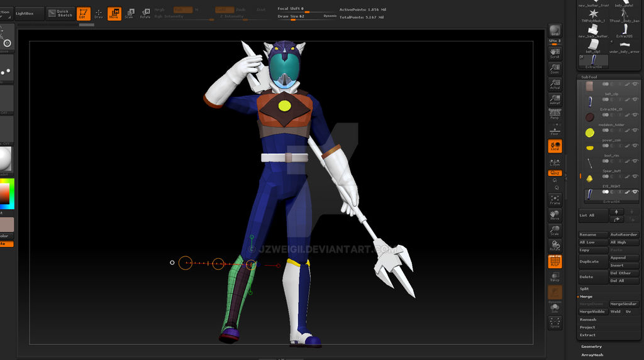The height and width of the screenshot is (360, 644).
Task: Toggle L.Sym local symmetry
Action: click(x=555, y=162)
